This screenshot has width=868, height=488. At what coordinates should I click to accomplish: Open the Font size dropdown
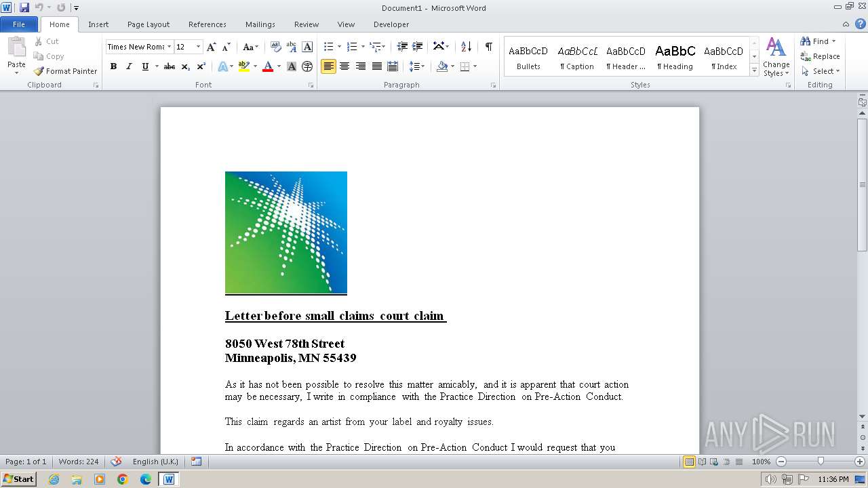[x=198, y=47]
